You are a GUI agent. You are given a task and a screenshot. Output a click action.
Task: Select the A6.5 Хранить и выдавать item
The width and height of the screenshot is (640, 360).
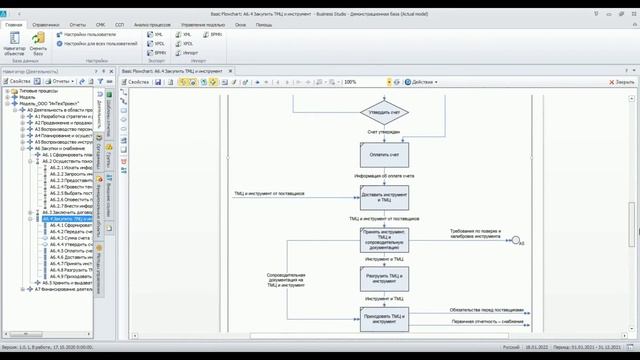(67, 283)
